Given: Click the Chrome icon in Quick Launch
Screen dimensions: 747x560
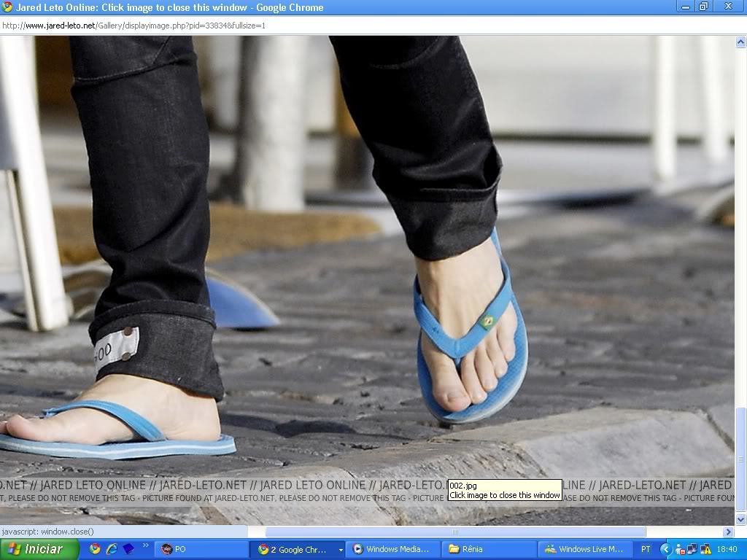Looking at the screenshot, I should pos(95,549).
